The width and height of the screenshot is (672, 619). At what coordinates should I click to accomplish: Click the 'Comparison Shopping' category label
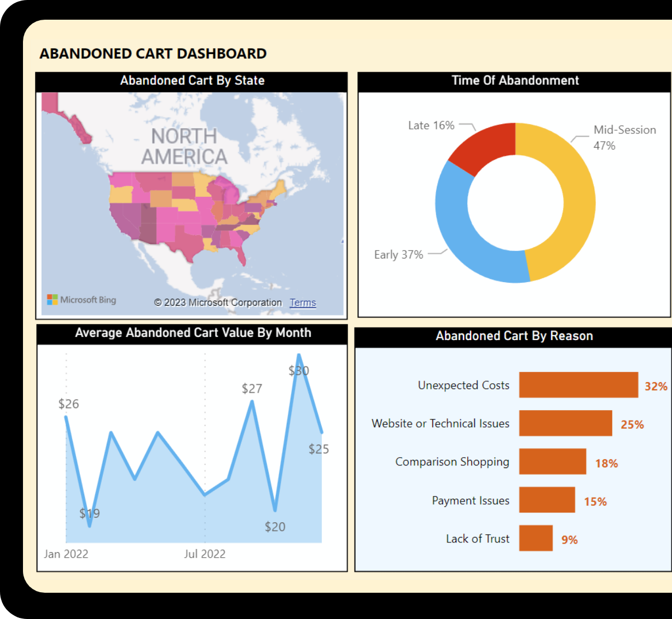[452, 462]
